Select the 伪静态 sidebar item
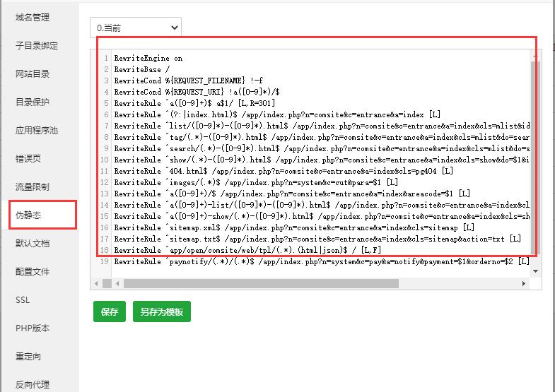The image size is (555, 392). click(28, 215)
